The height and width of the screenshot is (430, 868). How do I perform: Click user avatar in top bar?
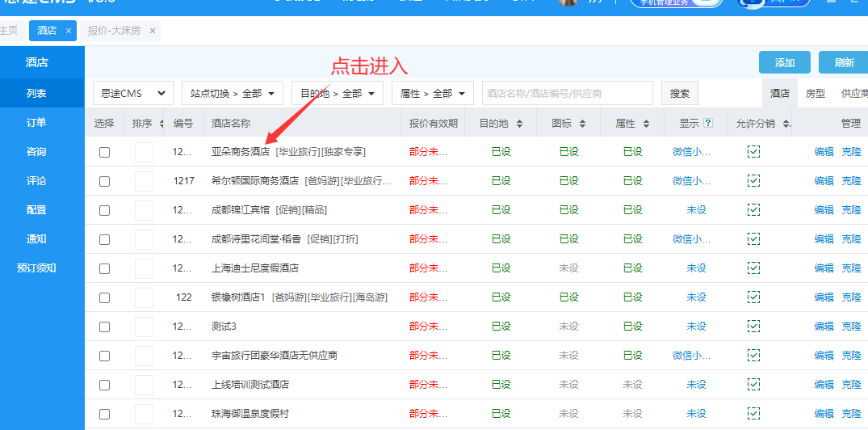[568, 2]
